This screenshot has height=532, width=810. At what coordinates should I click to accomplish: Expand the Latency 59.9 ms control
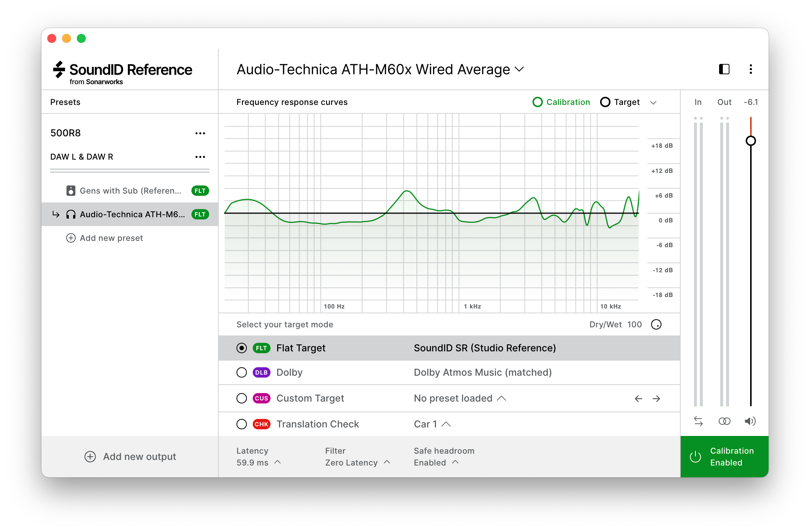tap(277, 462)
